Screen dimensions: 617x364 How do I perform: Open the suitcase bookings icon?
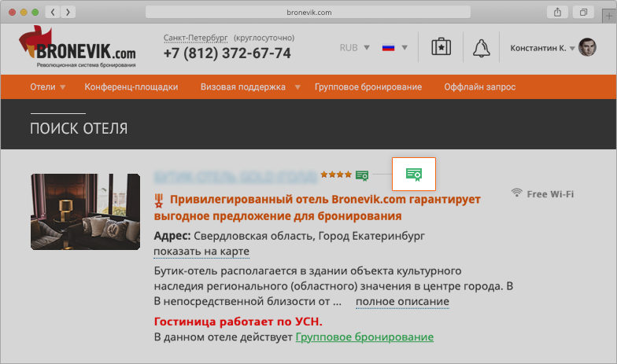[x=441, y=47]
